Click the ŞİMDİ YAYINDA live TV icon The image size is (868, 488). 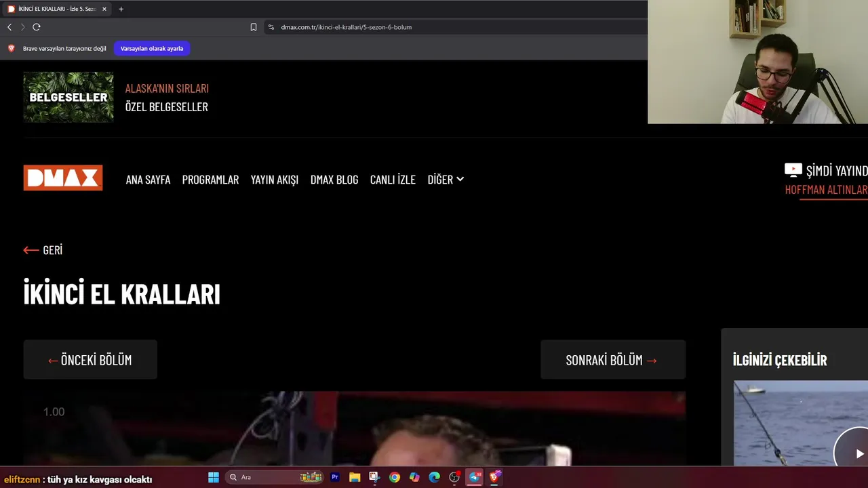point(793,169)
